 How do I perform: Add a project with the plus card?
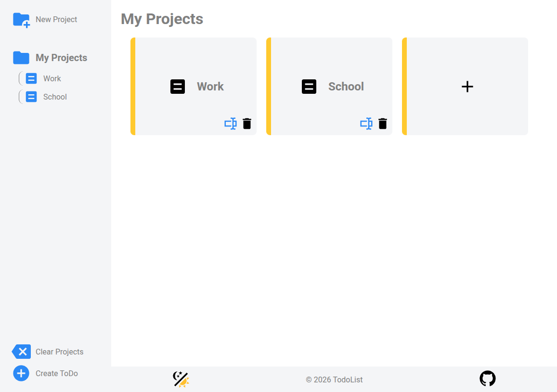[x=467, y=87]
